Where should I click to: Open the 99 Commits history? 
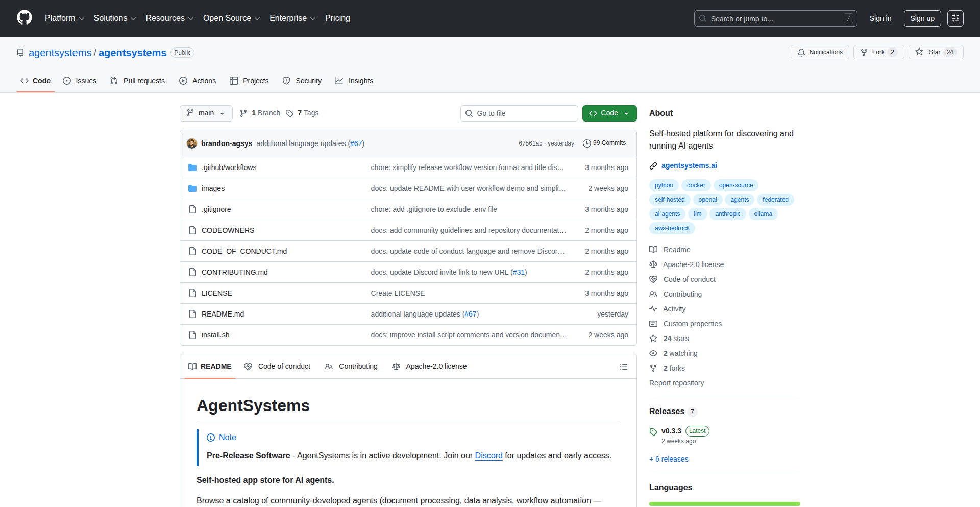point(604,143)
